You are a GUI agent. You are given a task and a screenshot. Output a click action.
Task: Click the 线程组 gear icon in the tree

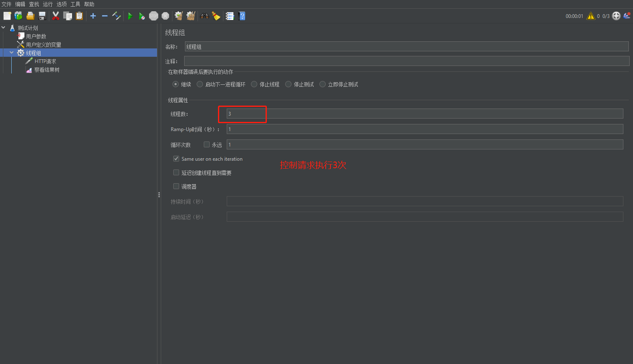[x=20, y=53]
